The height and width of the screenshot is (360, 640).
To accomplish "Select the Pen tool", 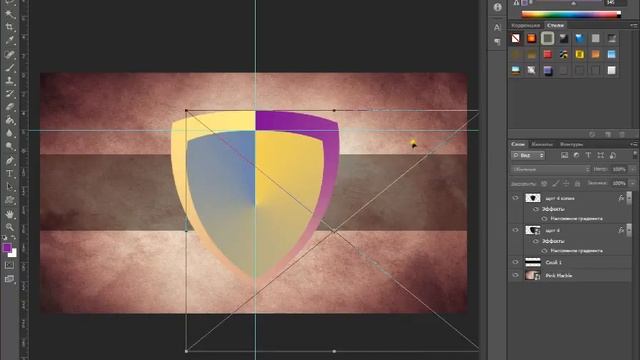I will [10, 160].
